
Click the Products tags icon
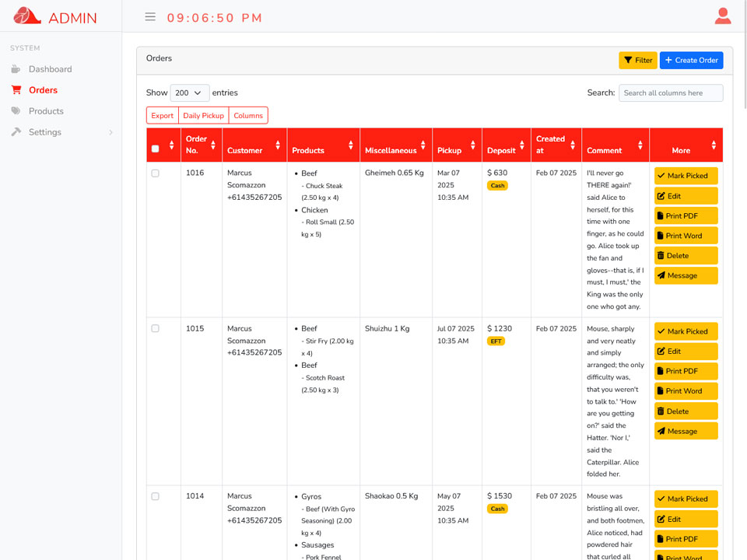[16, 111]
